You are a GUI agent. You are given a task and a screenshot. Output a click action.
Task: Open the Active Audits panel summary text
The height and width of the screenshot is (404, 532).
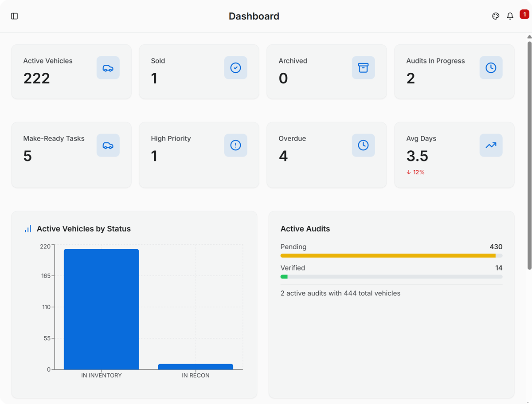click(x=340, y=293)
